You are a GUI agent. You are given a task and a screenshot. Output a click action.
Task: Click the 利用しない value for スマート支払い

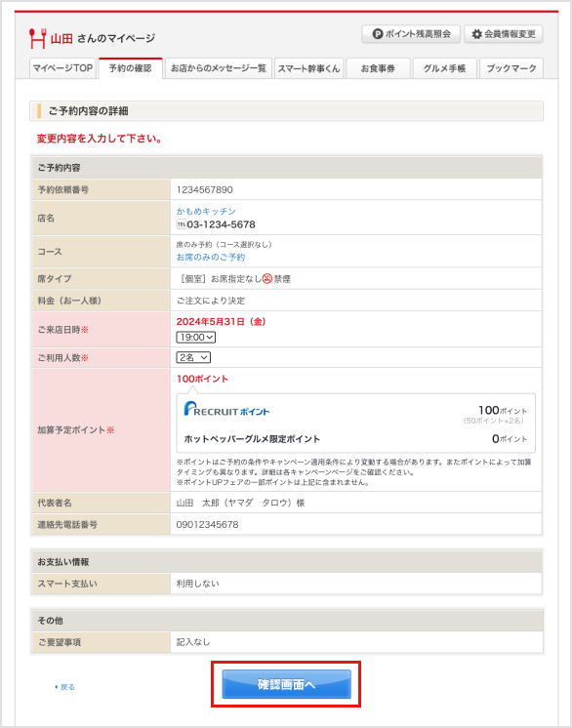[198, 584]
